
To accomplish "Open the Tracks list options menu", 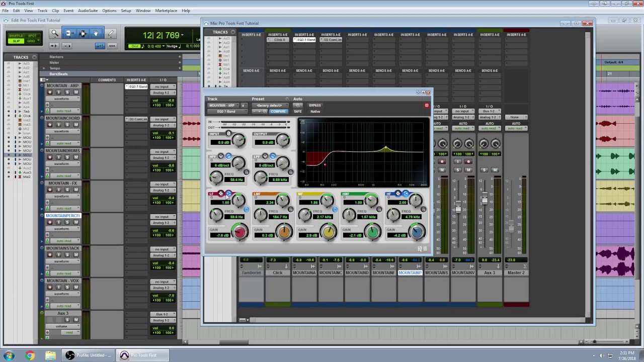I will click(x=34, y=57).
